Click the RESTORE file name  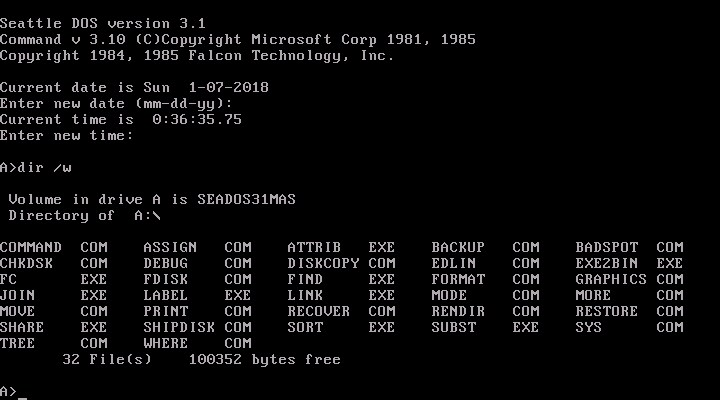607,311
